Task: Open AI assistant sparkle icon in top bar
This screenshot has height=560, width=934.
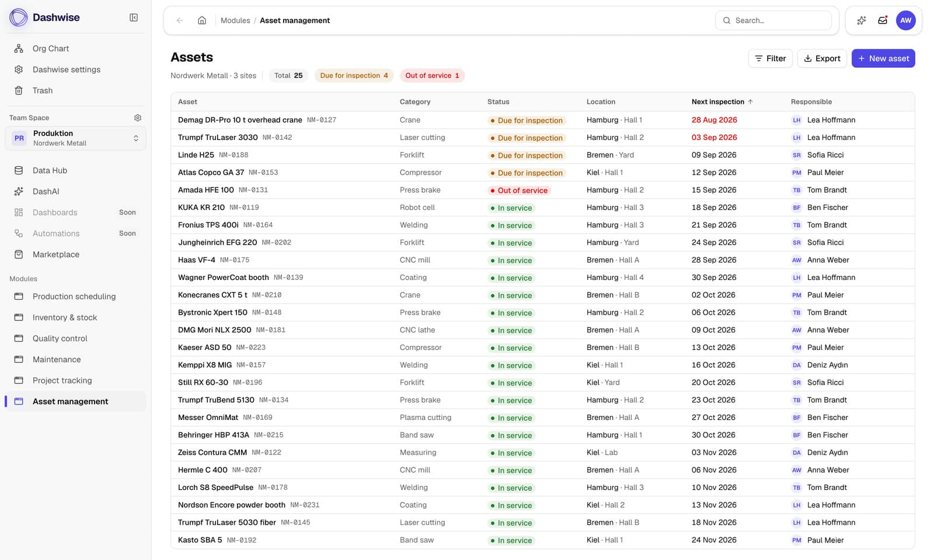Action: pyautogui.click(x=862, y=20)
